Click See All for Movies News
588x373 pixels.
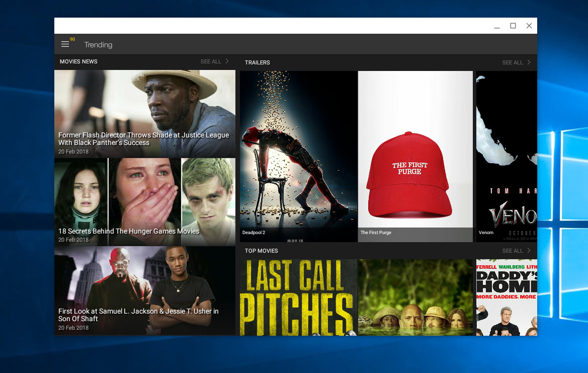pos(211,61)
